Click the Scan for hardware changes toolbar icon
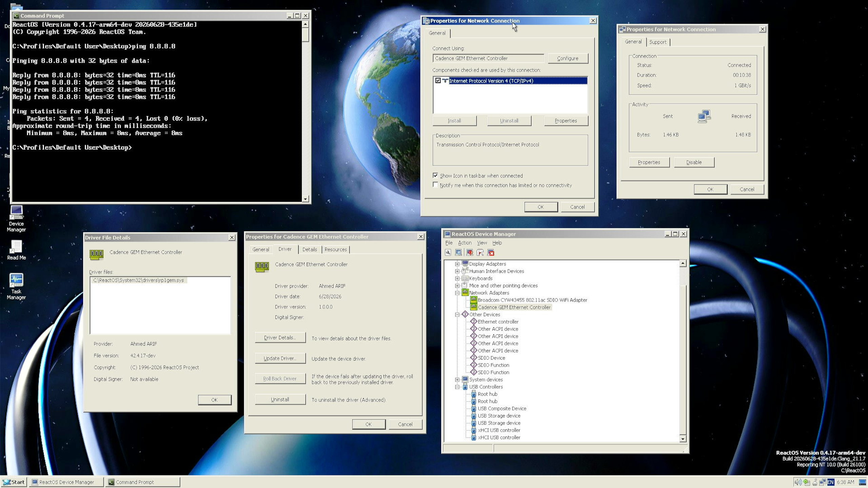Screen dimensions: 868x488 point(458,252)
